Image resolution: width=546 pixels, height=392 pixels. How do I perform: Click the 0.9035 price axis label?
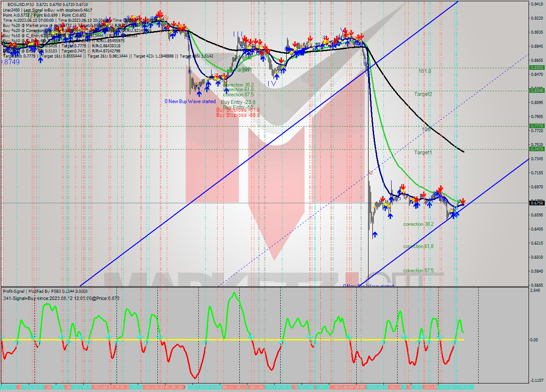537,32
